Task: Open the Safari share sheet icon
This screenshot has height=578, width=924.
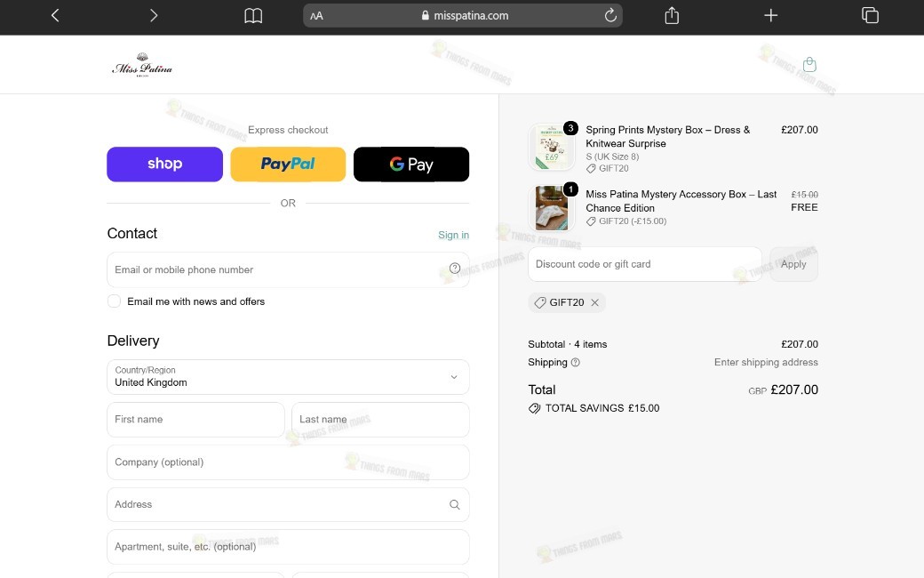Action: [672, 15]
